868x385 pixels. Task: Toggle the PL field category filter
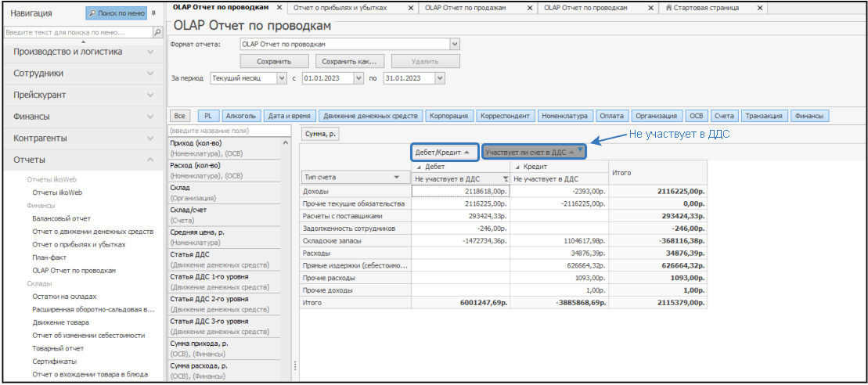pos(208,116)
